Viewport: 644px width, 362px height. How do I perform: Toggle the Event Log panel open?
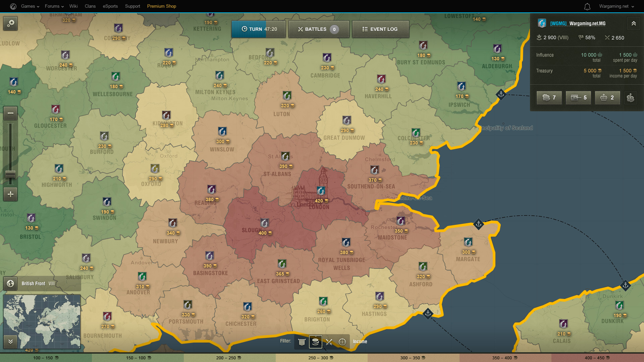[x=379, y=29]
